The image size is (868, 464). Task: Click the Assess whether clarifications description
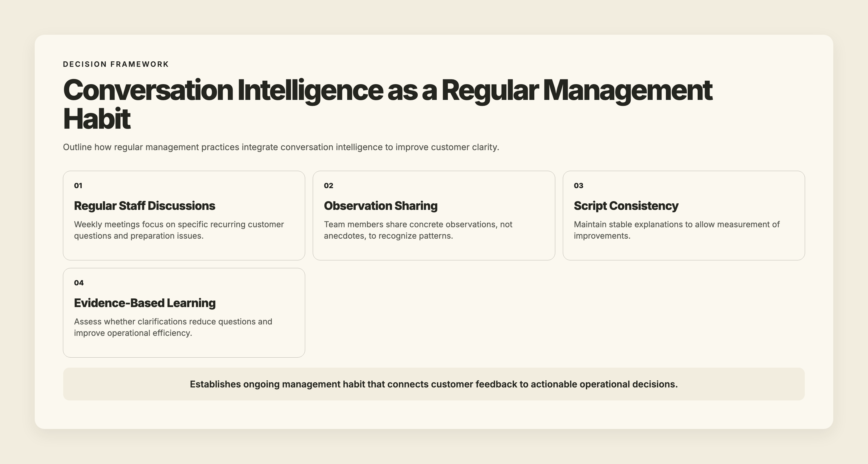point(173,327)
